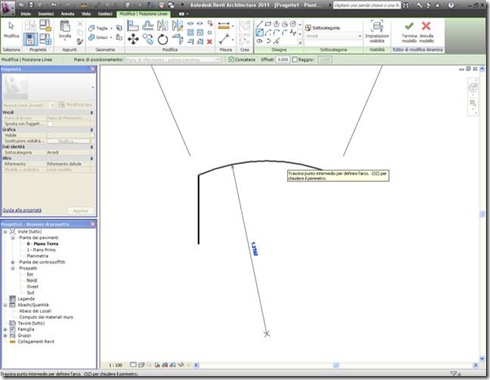Select Modifica | Posiziona Linee tab
The width and height of the screenshot is (490, 380).
pos(143,14)
